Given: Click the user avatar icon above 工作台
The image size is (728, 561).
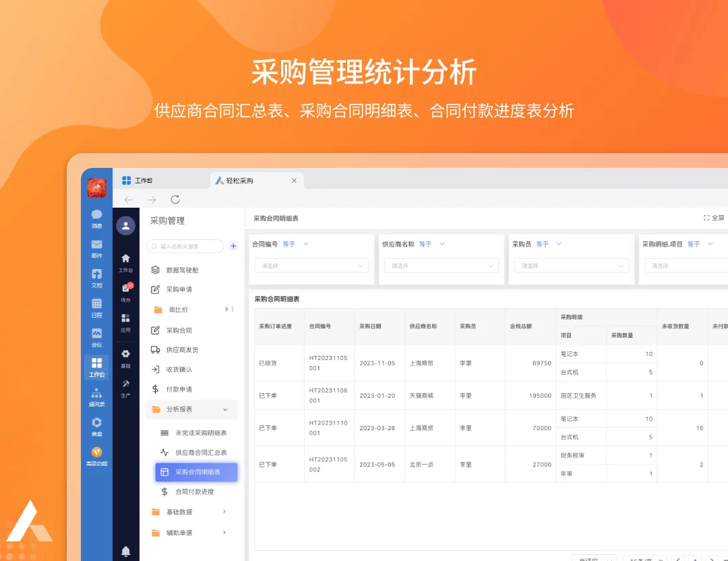Looking at the screenshot, I should pos(125,226).
